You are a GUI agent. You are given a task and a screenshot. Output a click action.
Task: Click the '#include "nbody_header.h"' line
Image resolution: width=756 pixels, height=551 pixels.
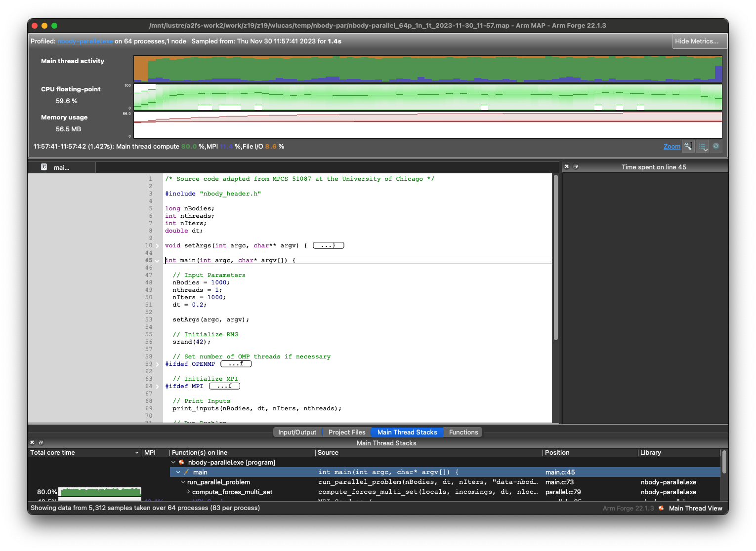point(213,194)
